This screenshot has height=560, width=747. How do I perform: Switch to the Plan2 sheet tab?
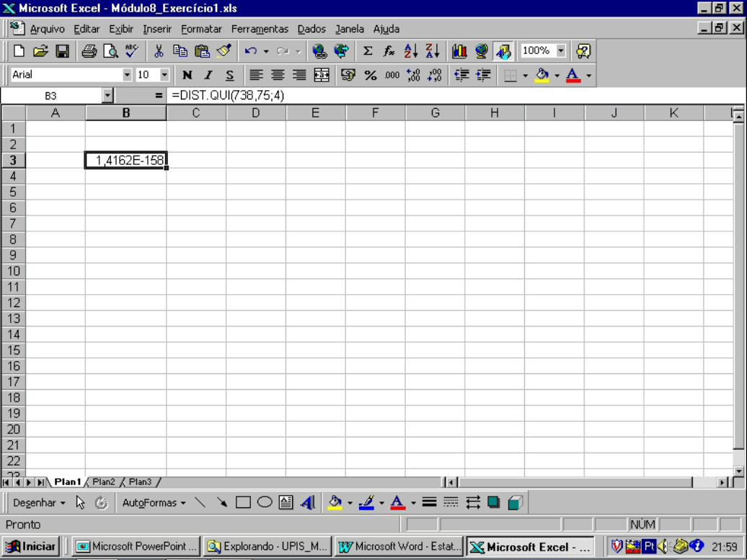click(x=103, y=482)
